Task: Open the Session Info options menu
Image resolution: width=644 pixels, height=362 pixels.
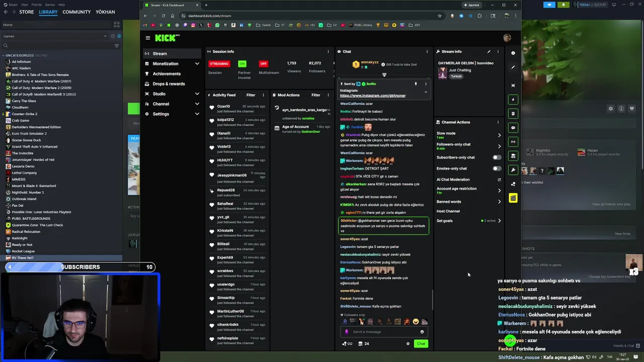Action: (328, 51)
